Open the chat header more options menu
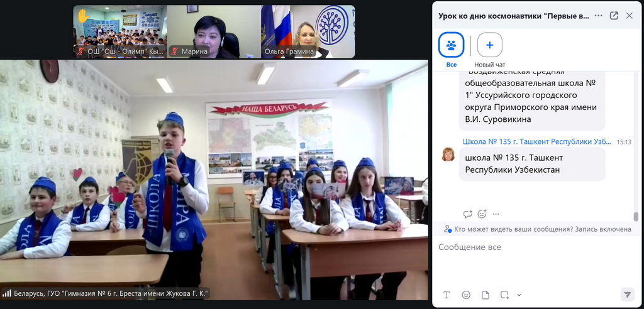 click(597, 16)
